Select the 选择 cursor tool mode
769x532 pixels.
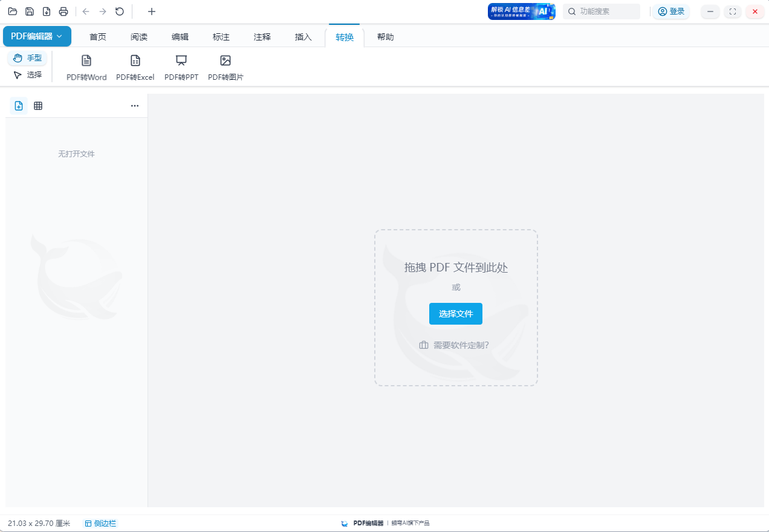coord(27,75)
